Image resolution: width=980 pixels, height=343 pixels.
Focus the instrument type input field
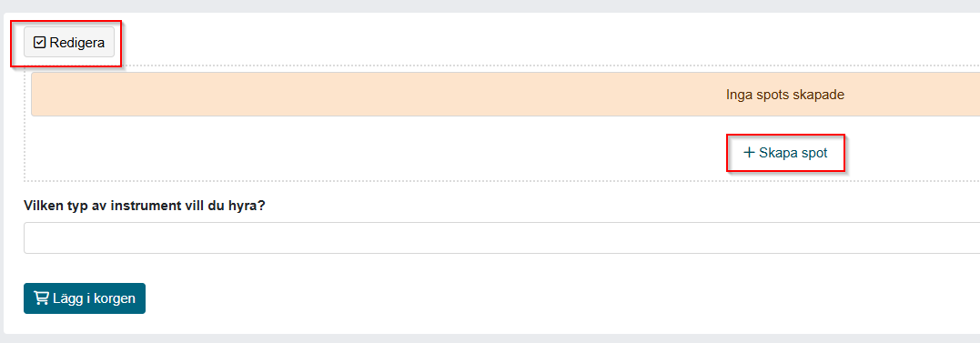tap(502, 238)
